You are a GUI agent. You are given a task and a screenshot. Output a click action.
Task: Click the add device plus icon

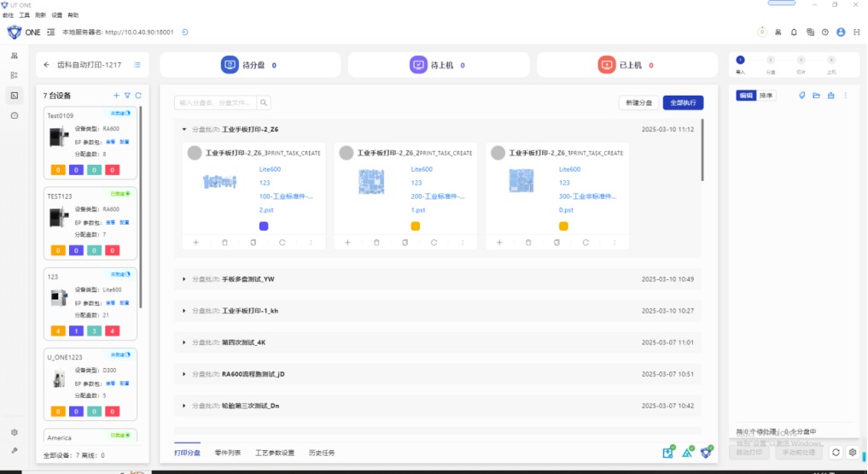tap(117, 96)
